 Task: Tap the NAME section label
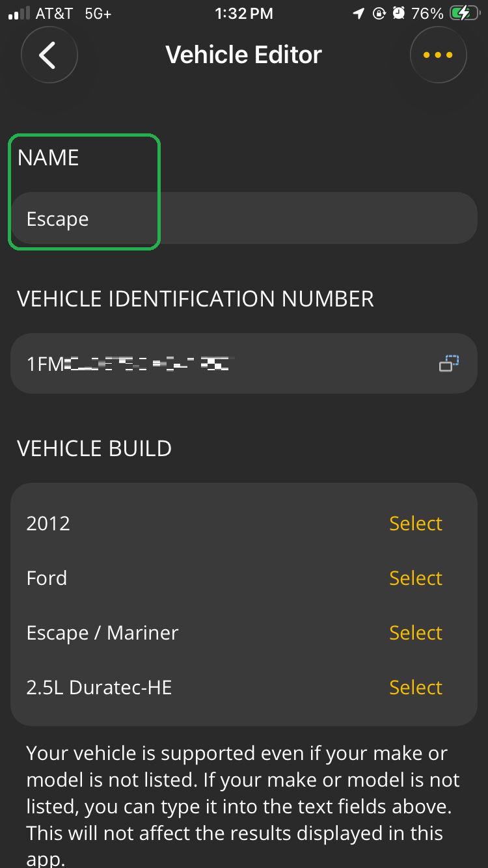click(48, 157)
